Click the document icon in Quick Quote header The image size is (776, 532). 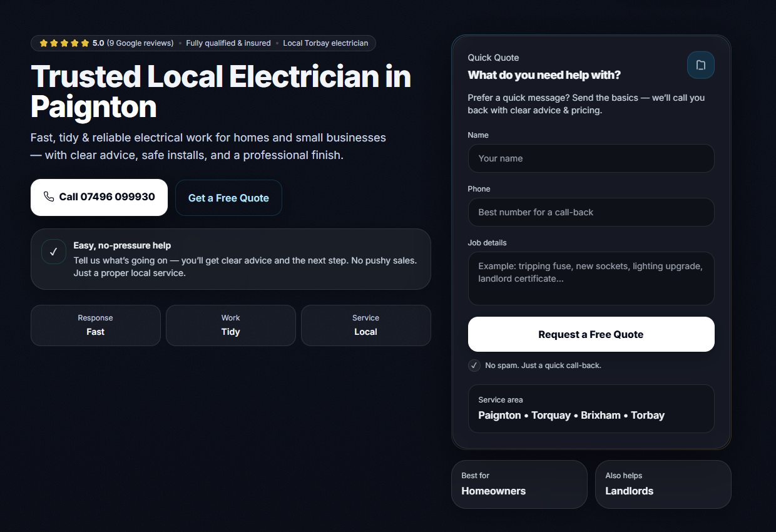[x=700, y=65]
